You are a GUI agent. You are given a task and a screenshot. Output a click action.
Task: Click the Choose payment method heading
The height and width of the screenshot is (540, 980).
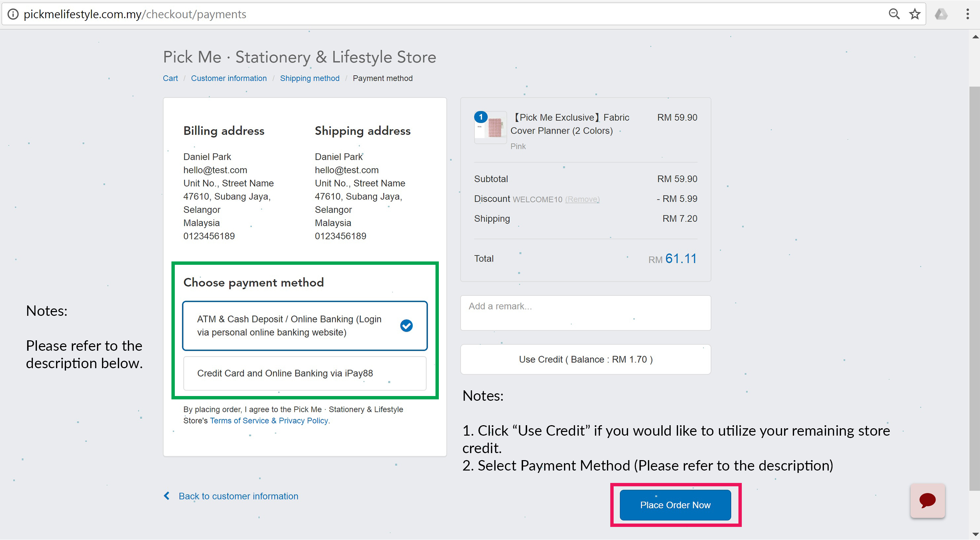click(253, 282)
